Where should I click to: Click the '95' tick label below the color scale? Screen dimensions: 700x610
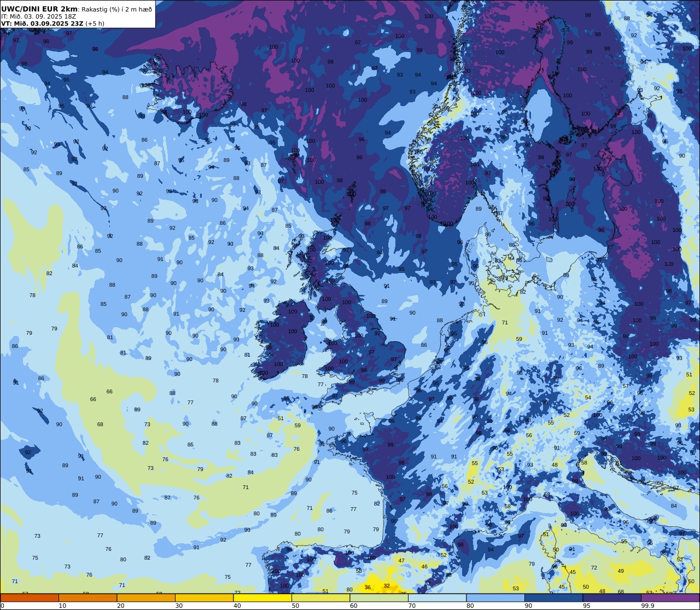[587, 606]
